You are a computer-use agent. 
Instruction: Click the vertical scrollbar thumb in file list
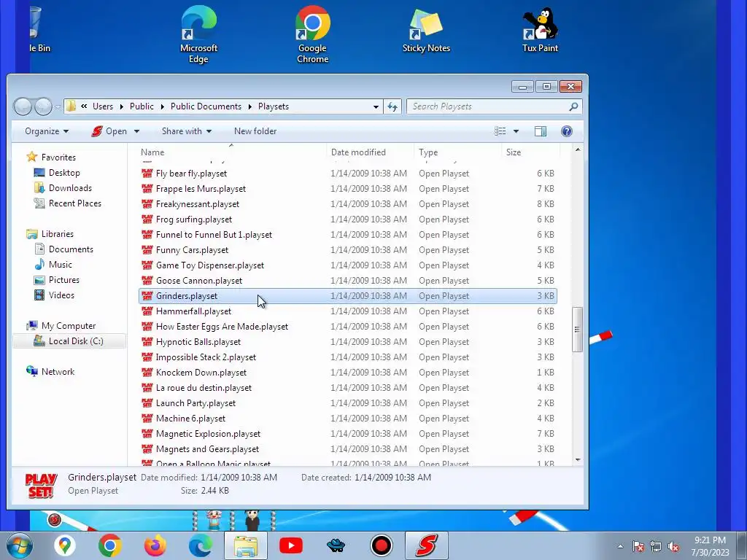click(578, 329)
